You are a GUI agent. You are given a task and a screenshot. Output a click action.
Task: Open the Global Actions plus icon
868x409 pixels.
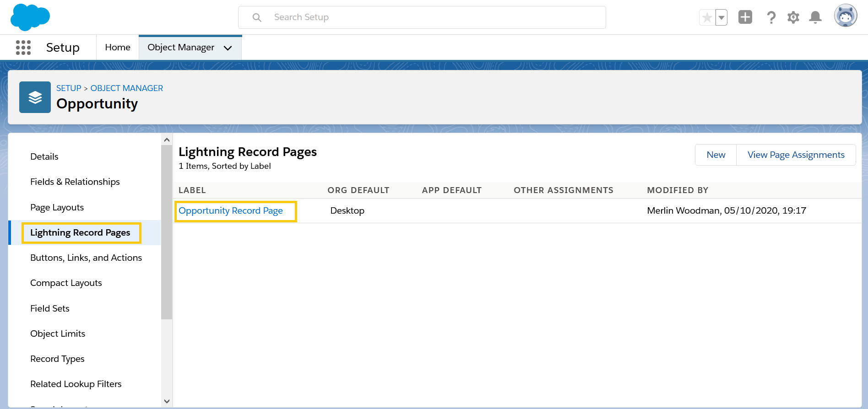pos(745,17)
